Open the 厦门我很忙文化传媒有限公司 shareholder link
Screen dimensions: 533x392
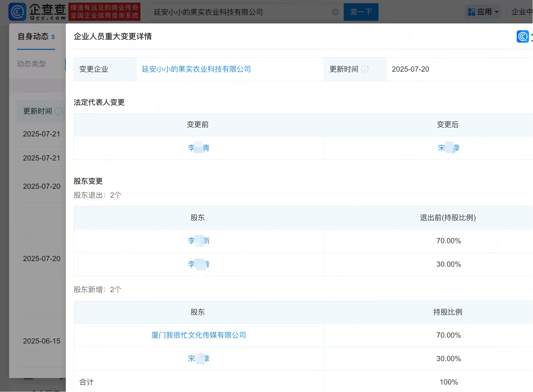coord(199,335)
